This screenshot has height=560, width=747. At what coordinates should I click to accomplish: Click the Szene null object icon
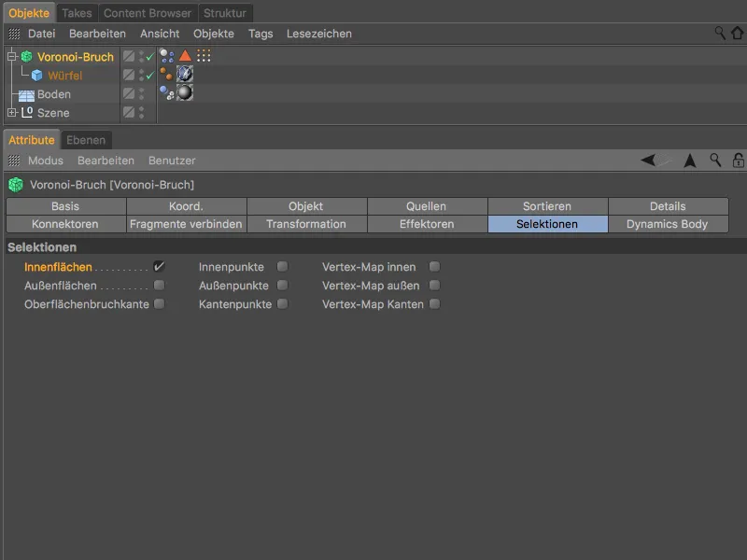[27, 113]
